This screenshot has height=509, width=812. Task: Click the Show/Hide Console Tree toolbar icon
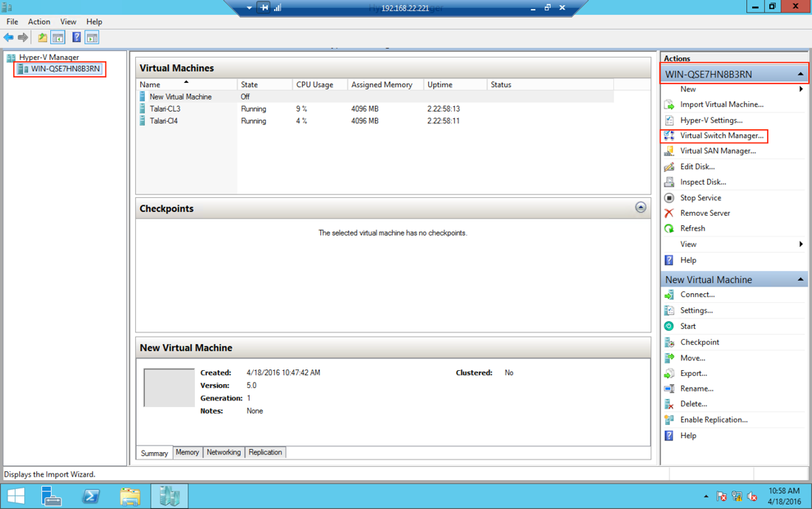58,38
